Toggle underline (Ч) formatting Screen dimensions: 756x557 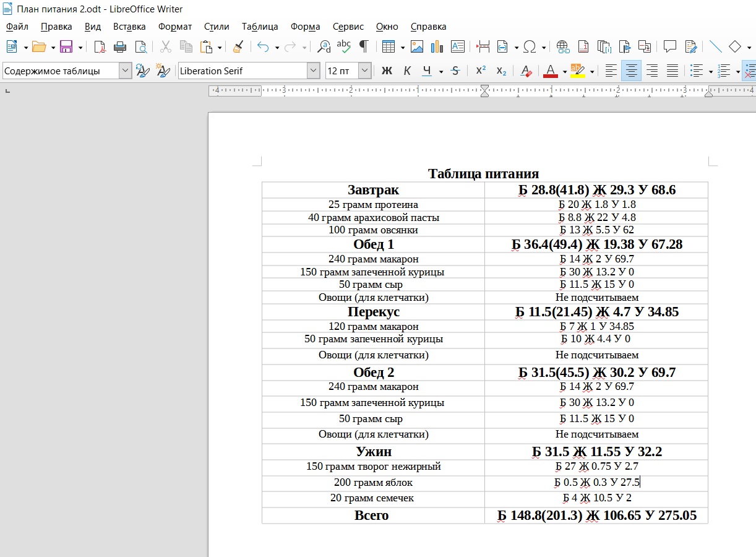427,71
